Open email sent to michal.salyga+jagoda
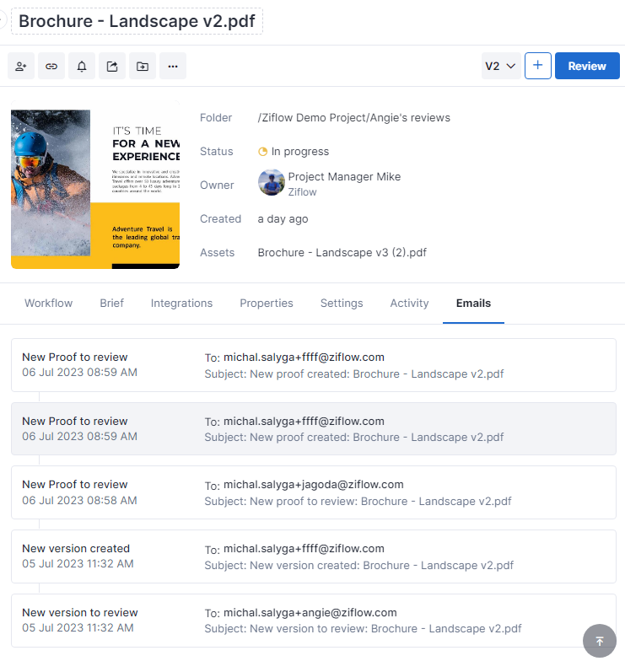This screenshot has width=625, height=672. coord(313,492)
